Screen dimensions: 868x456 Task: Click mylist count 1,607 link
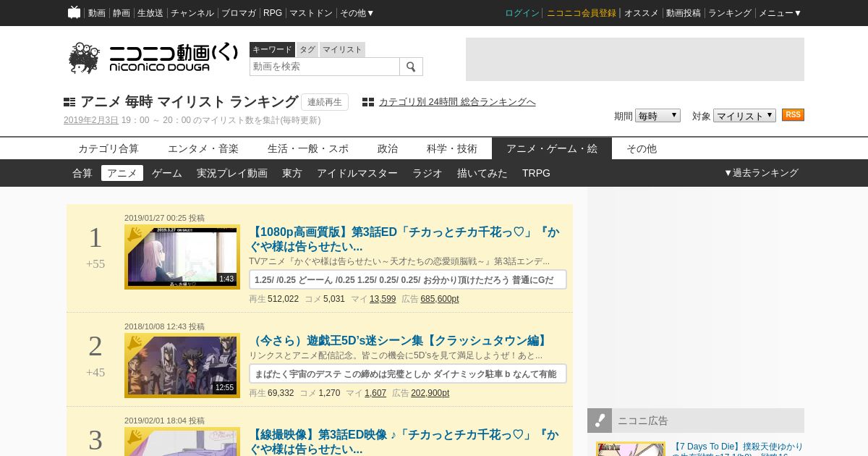point(375,393)
